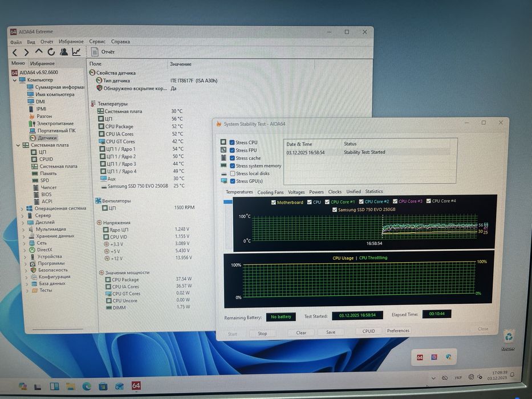
Task: Collapse the Системная плата tree node
Action: pyautogui.click(x=18, y=145)
